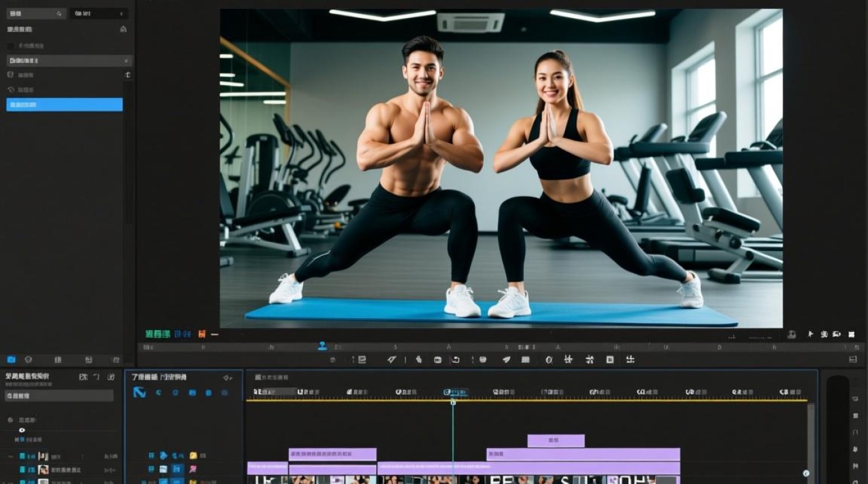Click the pointer arrow icon right of preview
This screenshot has height=484, width=868.
pos(811,334)
